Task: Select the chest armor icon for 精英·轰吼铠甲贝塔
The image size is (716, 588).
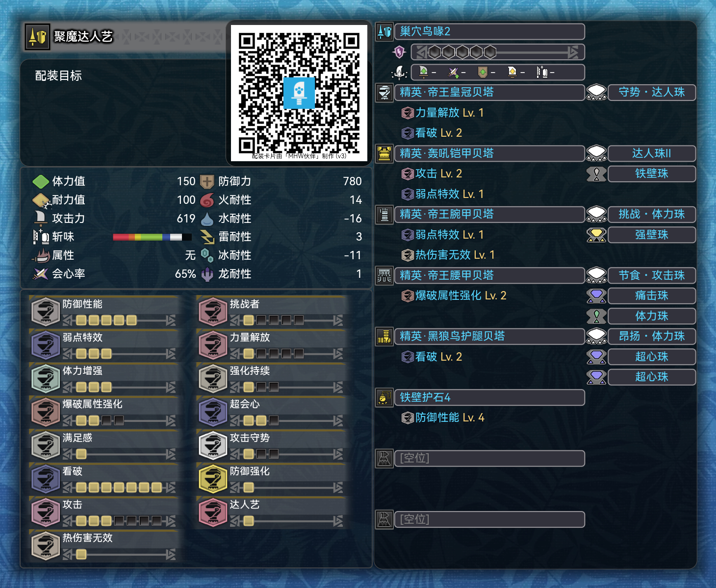Action: 384,153
